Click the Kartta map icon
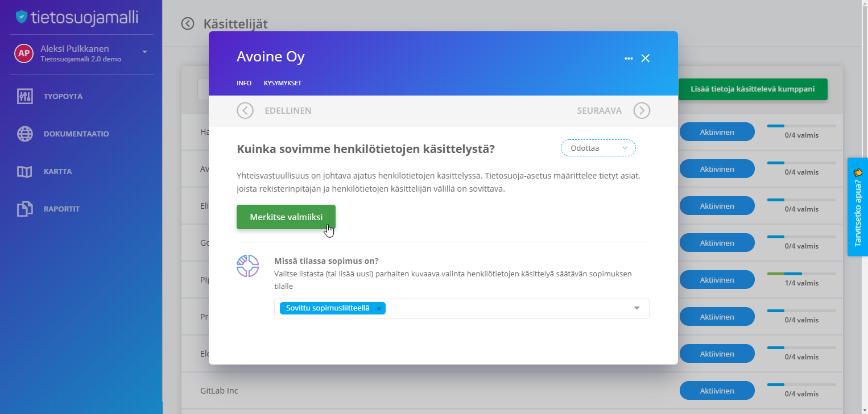 click(x=24, y=171)
